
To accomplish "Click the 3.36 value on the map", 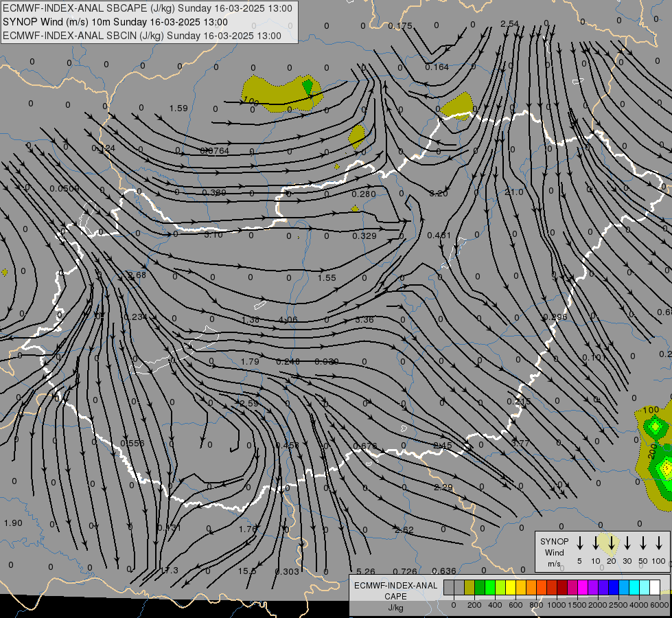I will pos(364,320).
